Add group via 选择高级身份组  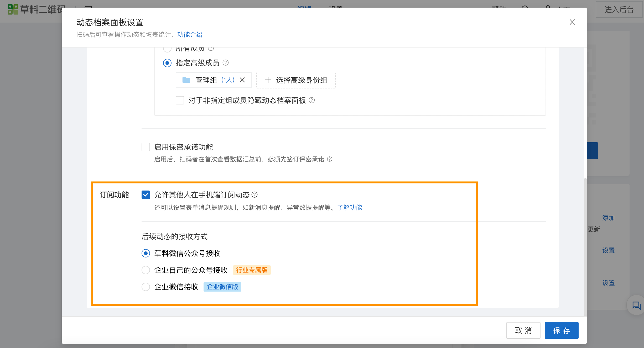(296, 80)
